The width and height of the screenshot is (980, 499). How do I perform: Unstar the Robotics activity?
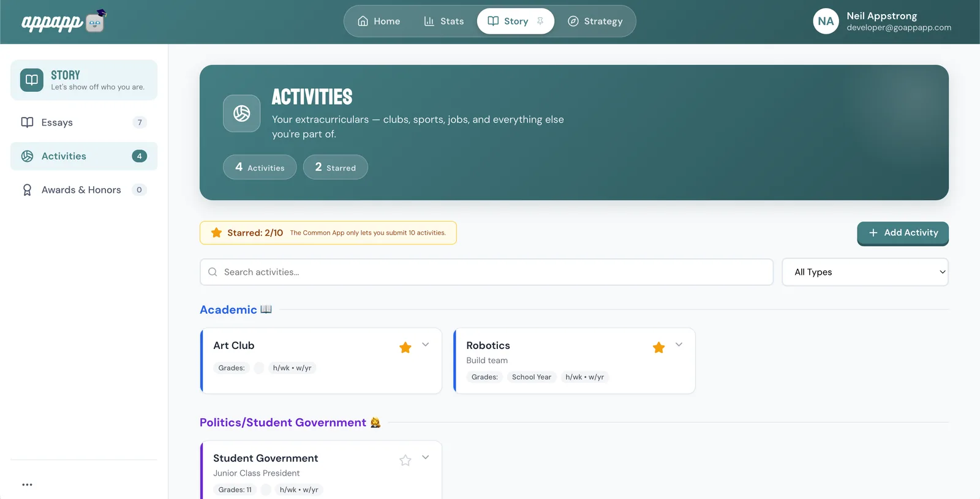659,348
